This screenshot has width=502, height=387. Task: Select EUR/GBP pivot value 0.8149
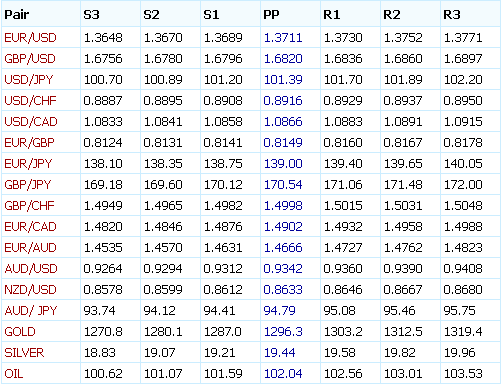click(283, 143)
